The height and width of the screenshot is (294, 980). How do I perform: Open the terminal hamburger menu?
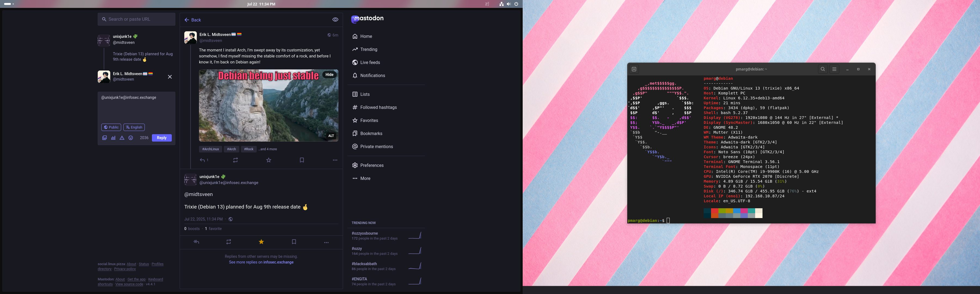[834, 69]
